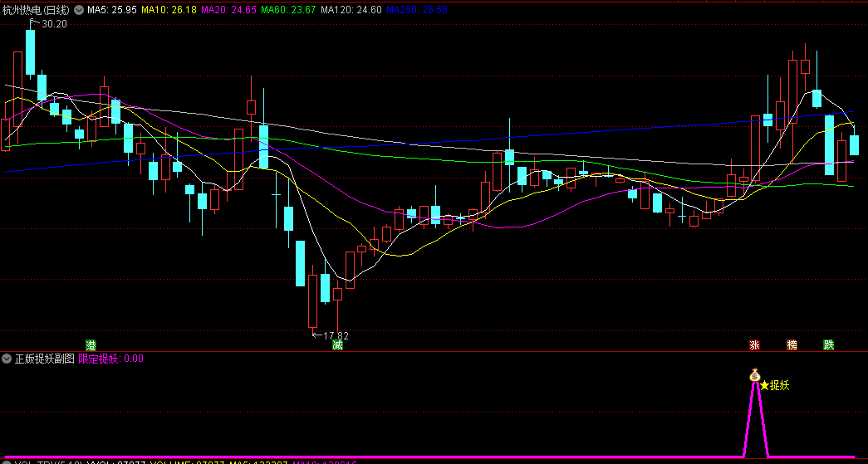Expand the 正版捉妖副图 indicator dropdown
This screenshot has width=868, height=464.
[7, 359]
